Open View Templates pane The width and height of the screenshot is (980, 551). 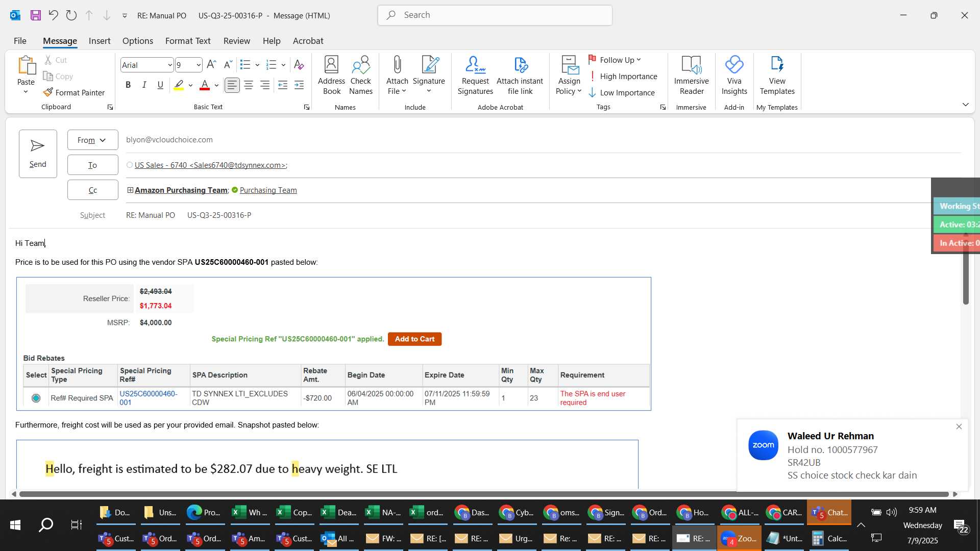(777, 76)
